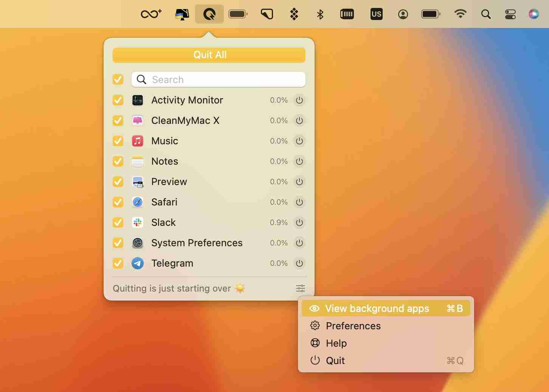This screenshot has width=549, height=392.
Task: Select "View background apps" in the context menu
Action: (x=377, y=309)
